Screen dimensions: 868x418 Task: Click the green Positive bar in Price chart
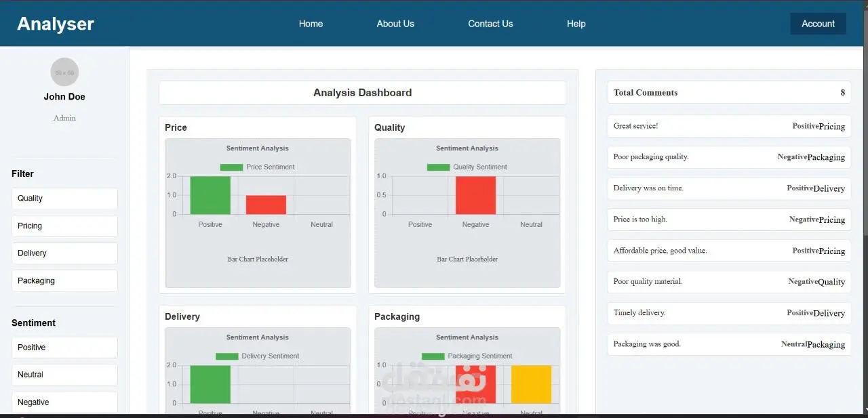click(x=210, y=195)
